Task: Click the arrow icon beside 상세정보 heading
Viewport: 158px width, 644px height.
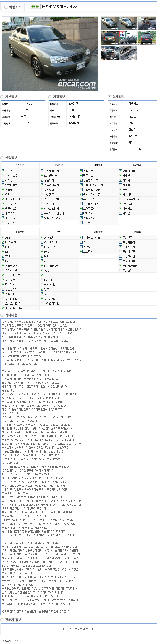Action: point(109,97)
